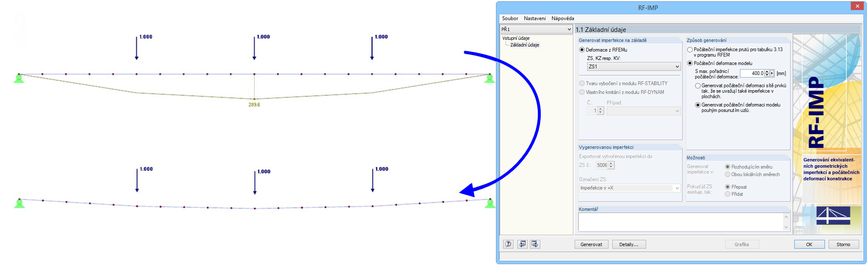
Task: Increase the Č. number spinner
Action: 601,109
